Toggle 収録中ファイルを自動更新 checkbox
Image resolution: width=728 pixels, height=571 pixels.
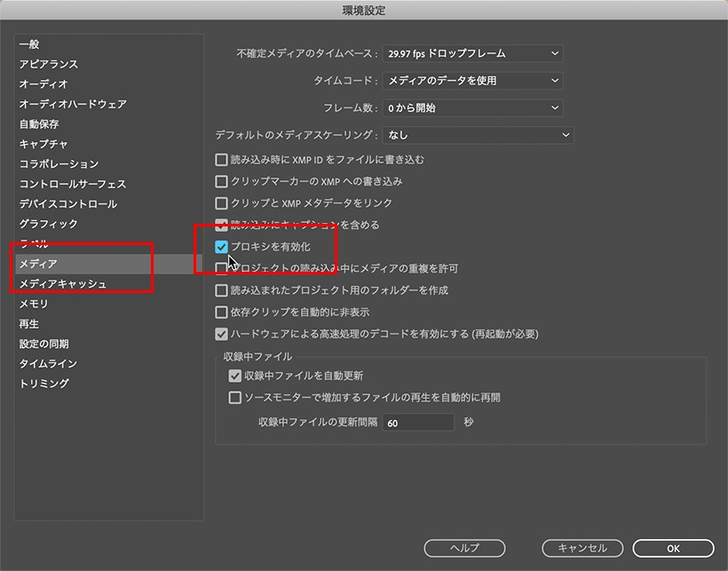click(235, 376)
